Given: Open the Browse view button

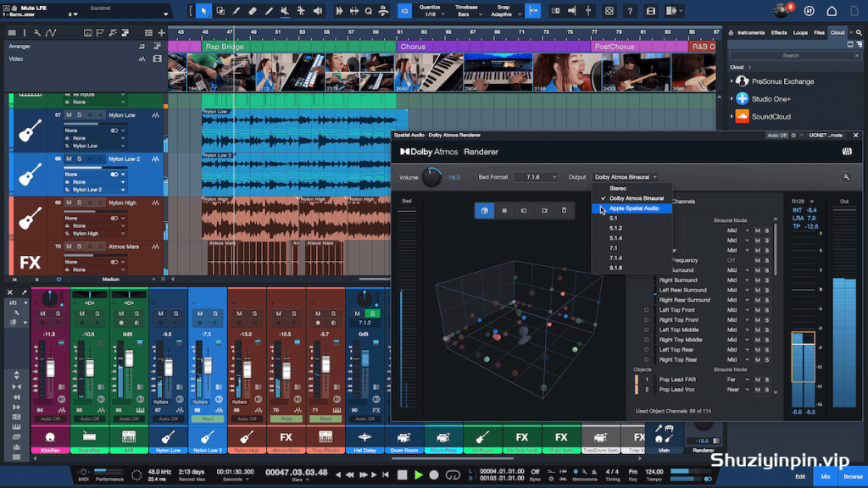Looking at the screenshot, I should (853, 476).
